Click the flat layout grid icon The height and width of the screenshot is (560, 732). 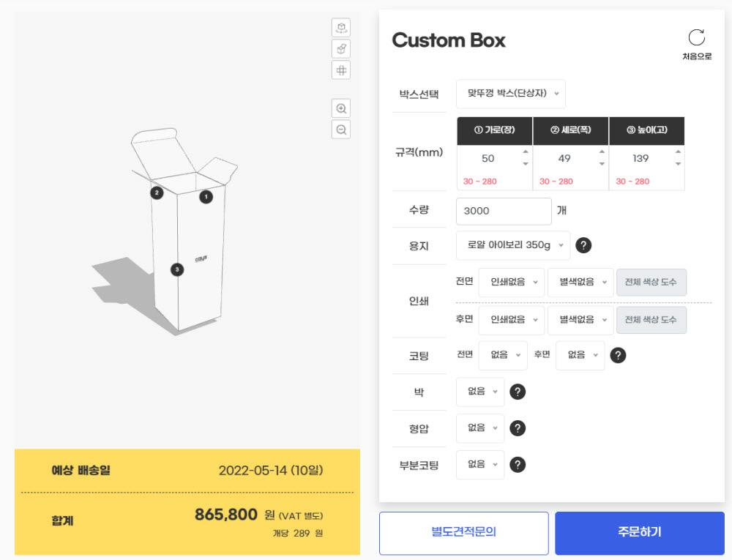pos(341,70)
